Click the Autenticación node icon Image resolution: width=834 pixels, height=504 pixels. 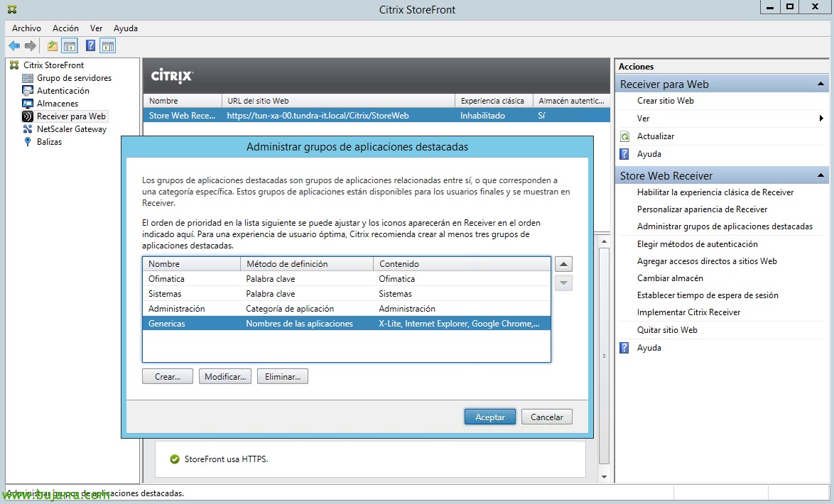pyautogui.click(x=28, y=91)
